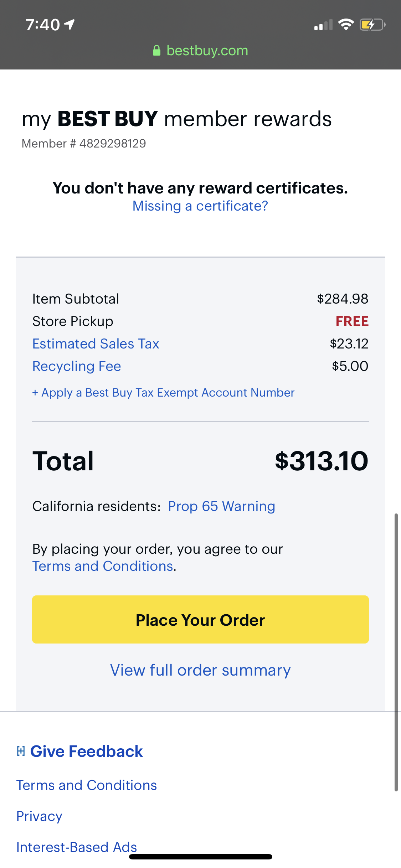The image size is (401, 868).
Task: View Recycling Fee information
Action: (x=77, y=366)
